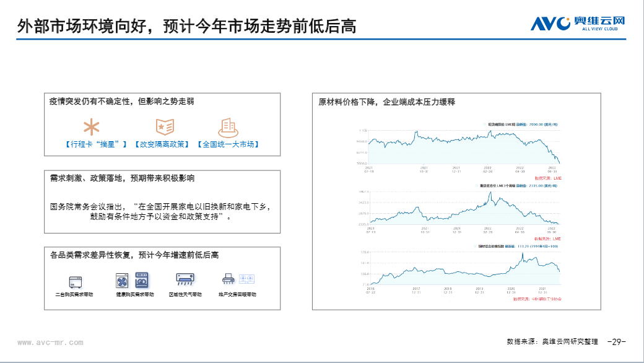
Task: Click the top copper price LME chart
Action: (x=464, y=147)
